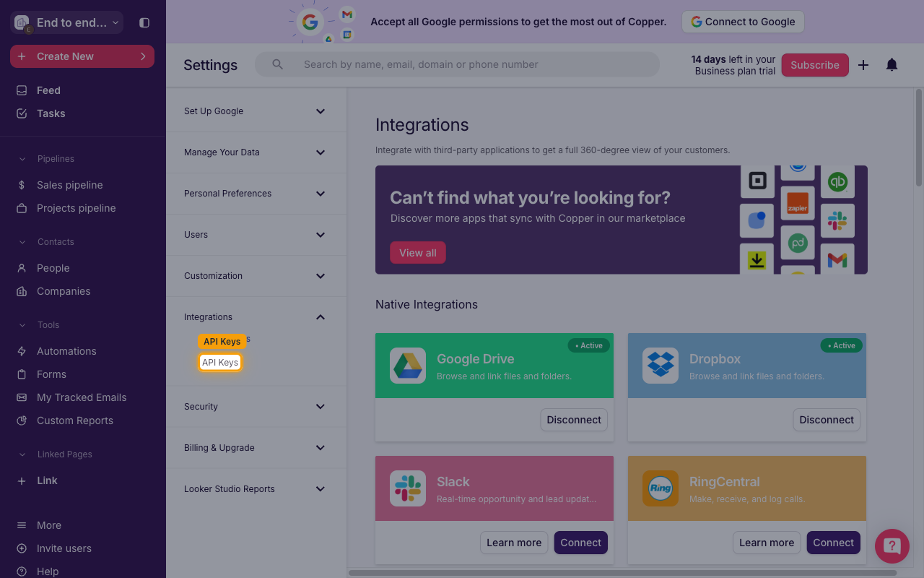The image size is (924, 578).
Task: Click the search by name input field
Action: [x=457, y=64]
